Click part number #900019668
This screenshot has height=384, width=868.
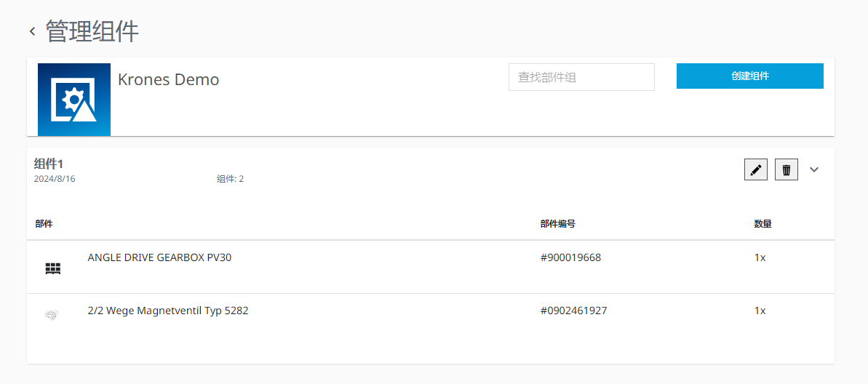[x=570, y=257]
